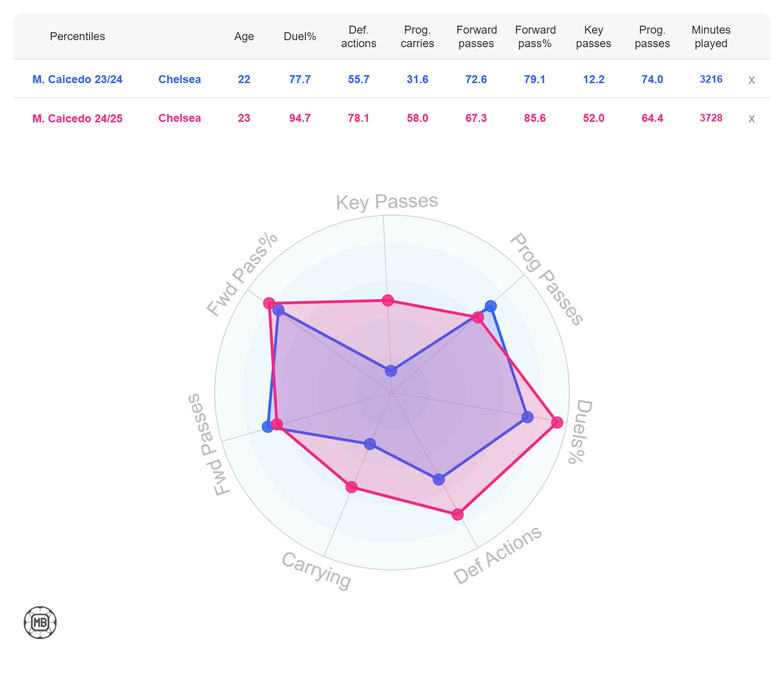Select the pink Duels% radar point

[x=557, y=423]
